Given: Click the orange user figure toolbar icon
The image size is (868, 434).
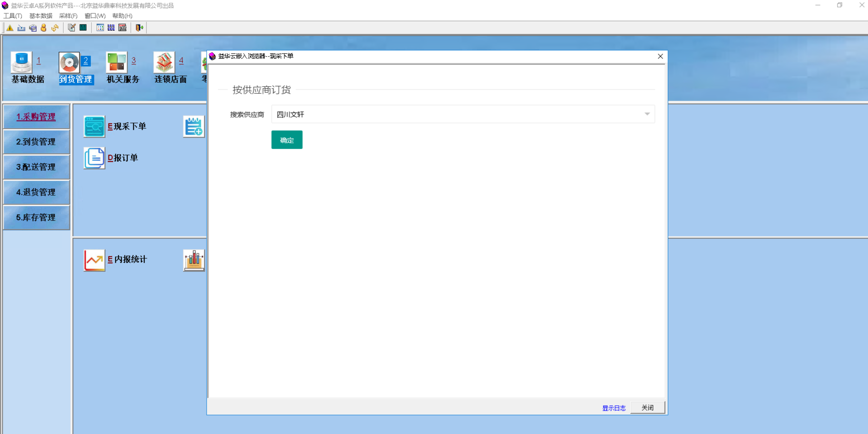Looking at the screenshot, I should coord(43,28).
